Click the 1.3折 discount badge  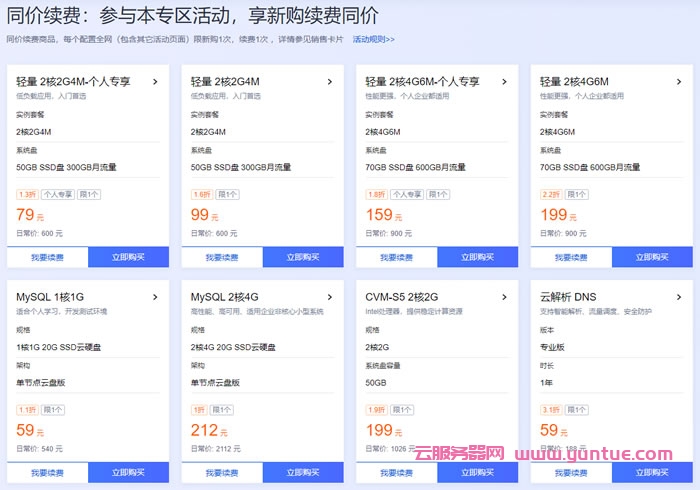[x=26, y=195]
